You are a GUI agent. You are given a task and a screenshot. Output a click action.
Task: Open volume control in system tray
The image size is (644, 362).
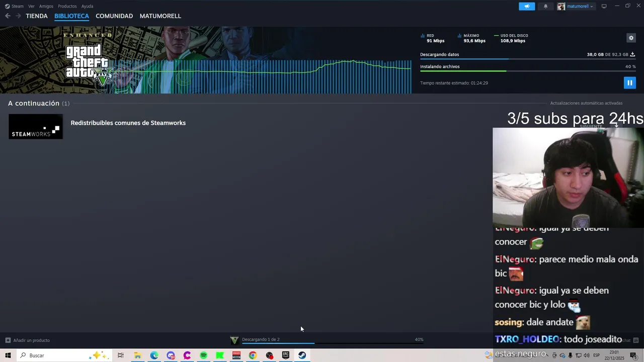point(587,355)
